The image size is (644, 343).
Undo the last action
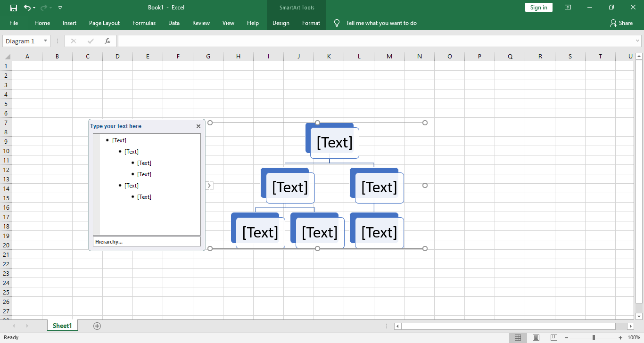26,8
